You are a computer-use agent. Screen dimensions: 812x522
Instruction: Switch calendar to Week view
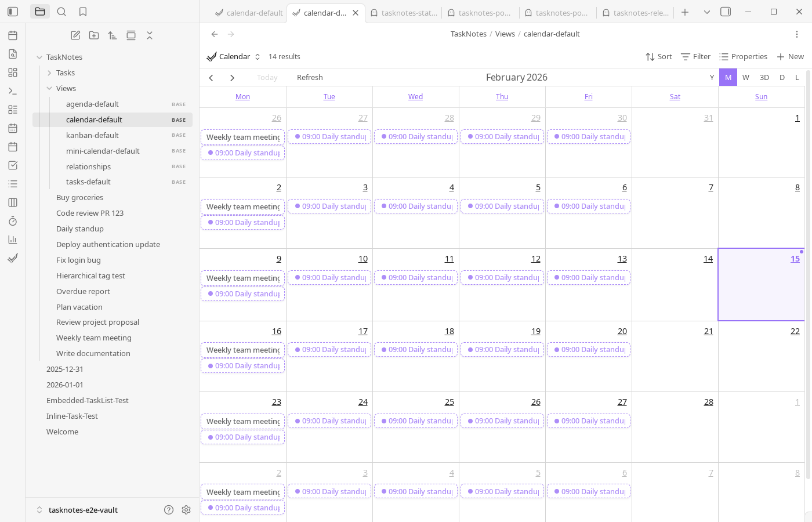[746, 77]
